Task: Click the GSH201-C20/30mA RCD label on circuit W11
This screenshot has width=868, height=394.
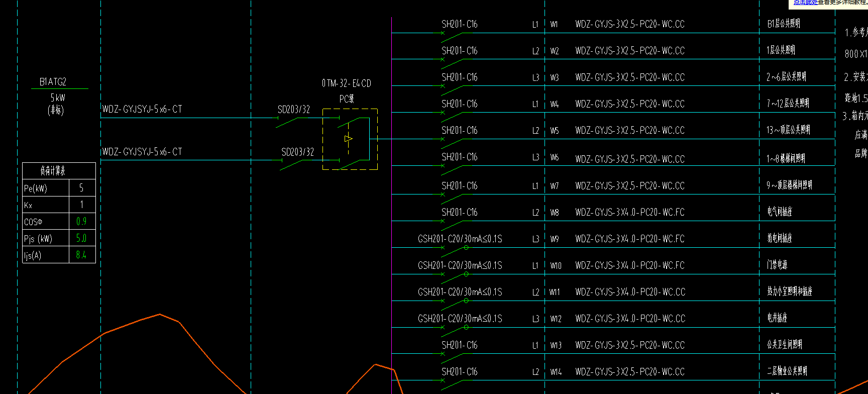Action: point(460,292)
